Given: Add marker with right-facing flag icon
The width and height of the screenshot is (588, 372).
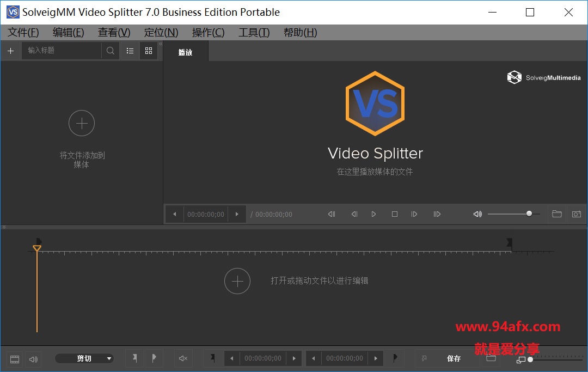Looking at the screenshot, I should pyautogui.click(x=154, y=358).
